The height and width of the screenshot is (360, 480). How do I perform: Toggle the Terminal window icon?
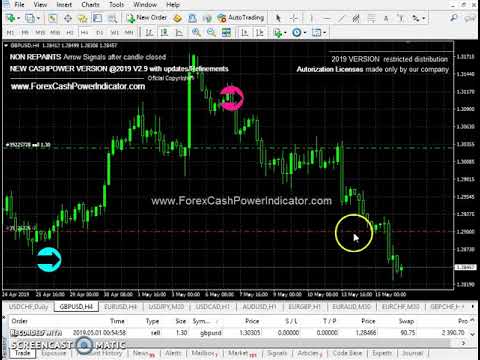point(97,18)
